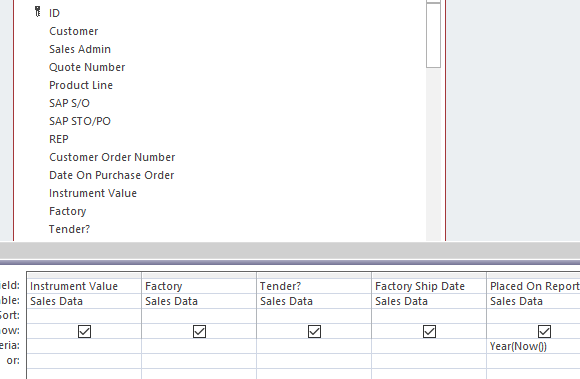Click Table cell under Factory Ship Date
Image resolution: width=580 pixels, height=379 pixels.
(x=429, y=301)
